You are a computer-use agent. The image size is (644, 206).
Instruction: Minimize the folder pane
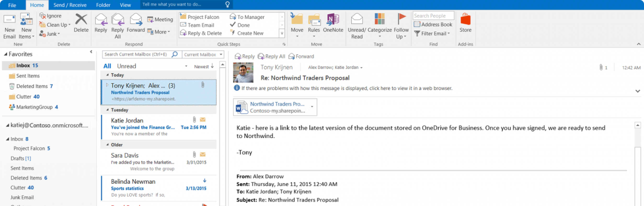91,52
